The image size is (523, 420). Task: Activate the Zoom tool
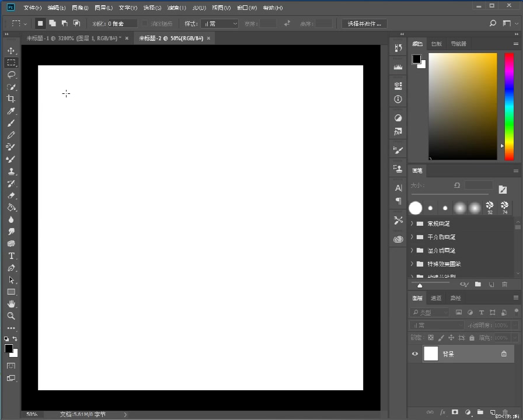[11, 316]
